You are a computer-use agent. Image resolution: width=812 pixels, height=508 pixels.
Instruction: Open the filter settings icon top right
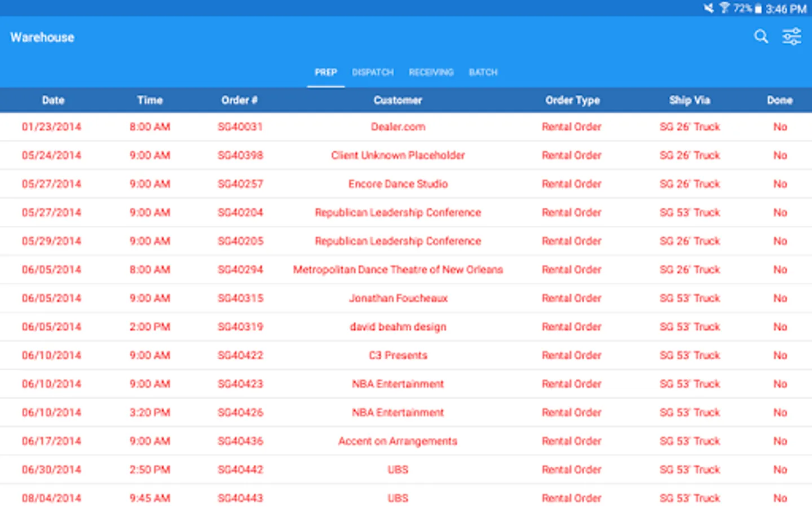point(792,36)
